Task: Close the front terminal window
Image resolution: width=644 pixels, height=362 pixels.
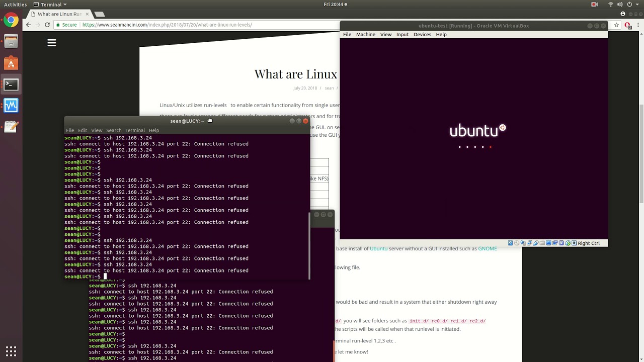Action: [x=305, y=121]
